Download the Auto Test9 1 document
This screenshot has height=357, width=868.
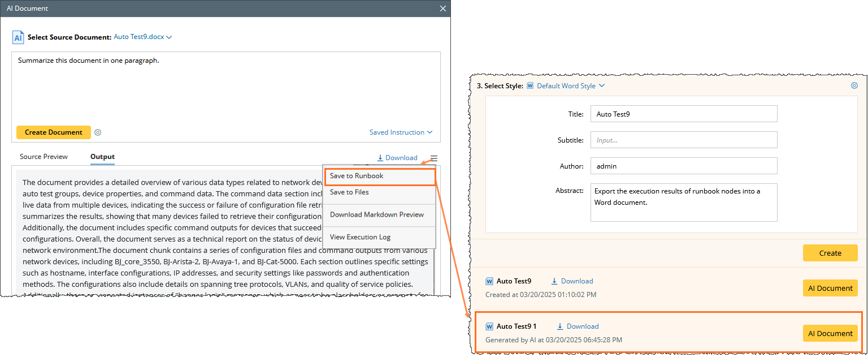click(578, 326)
